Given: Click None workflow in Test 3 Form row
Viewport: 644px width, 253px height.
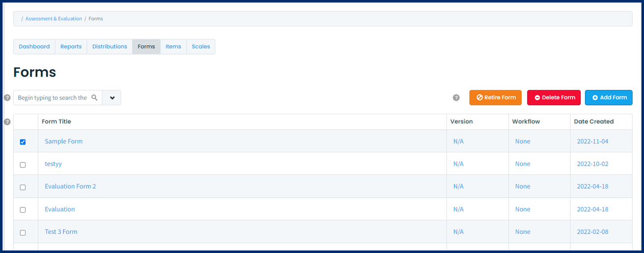Looking at the screenshot, I should coord(523,232).
